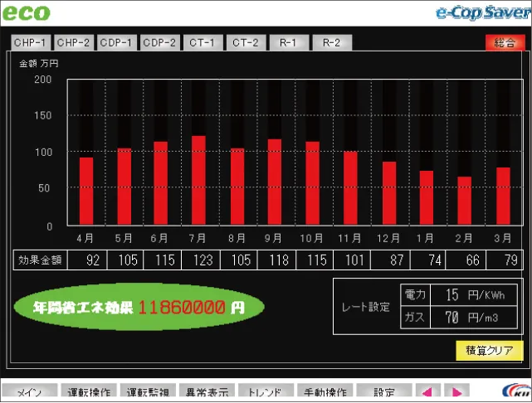The width and height of the screenshot is (532, 403).
Task: Click the green eco logo
Action: (x=27, y=12)
